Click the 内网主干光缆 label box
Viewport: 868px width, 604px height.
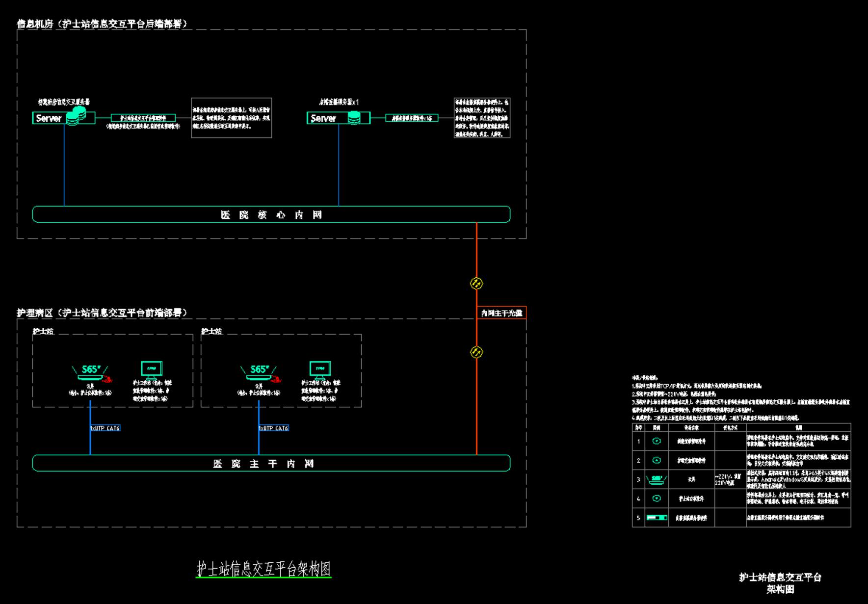(501, 313)
